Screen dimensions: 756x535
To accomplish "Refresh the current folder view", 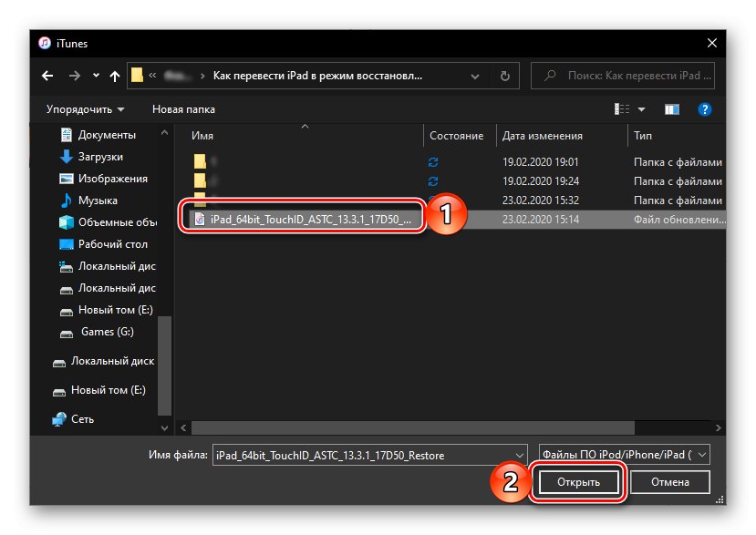I will (x=505, y=76).
